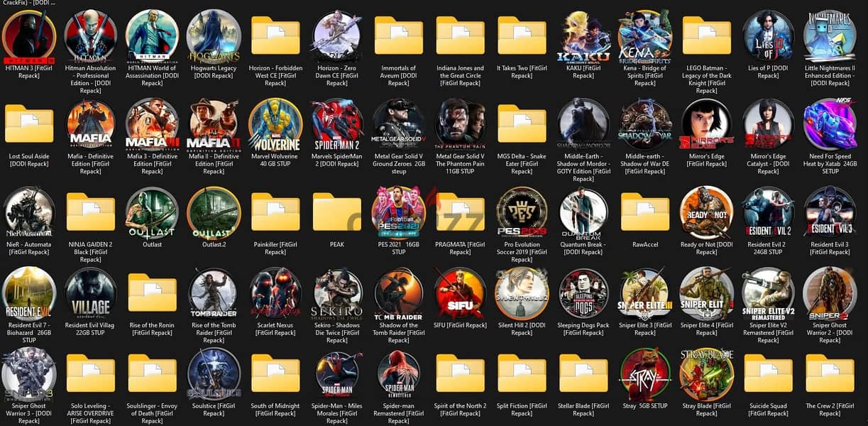This screenshot has height=426, width=868.
Task: Open the PEAK folder
Action: click(337, 212)
